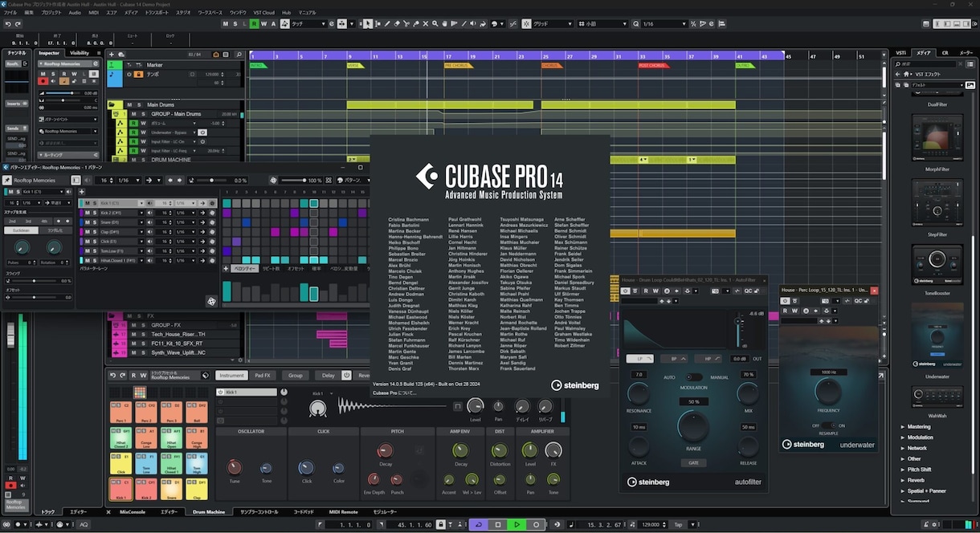Open the Audio menu
This screenshot has width=980, height=533.
[x=75, y=13]
